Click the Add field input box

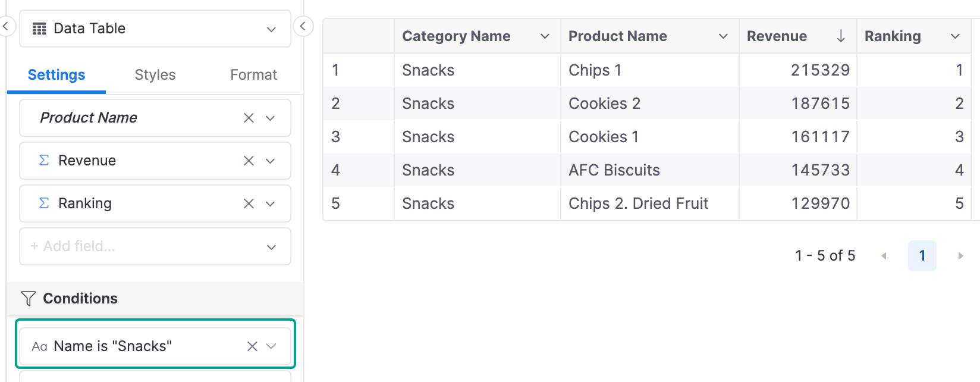(x=155, y=246)
